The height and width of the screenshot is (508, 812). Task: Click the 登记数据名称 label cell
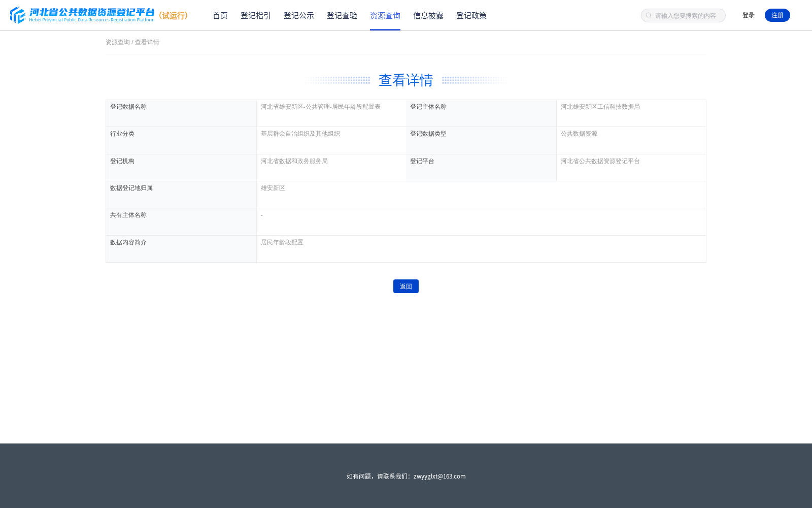click(x=181, y=113)
